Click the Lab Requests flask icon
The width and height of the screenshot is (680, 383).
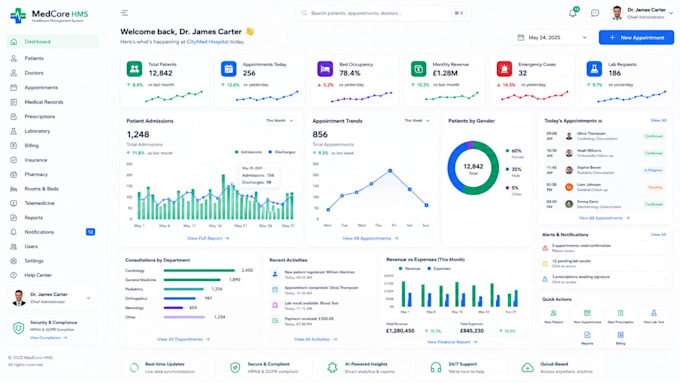click(594, 69)
